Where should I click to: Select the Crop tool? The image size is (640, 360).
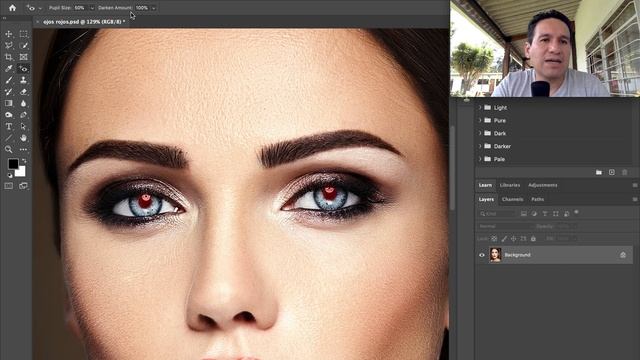click(x=9, y=57)
